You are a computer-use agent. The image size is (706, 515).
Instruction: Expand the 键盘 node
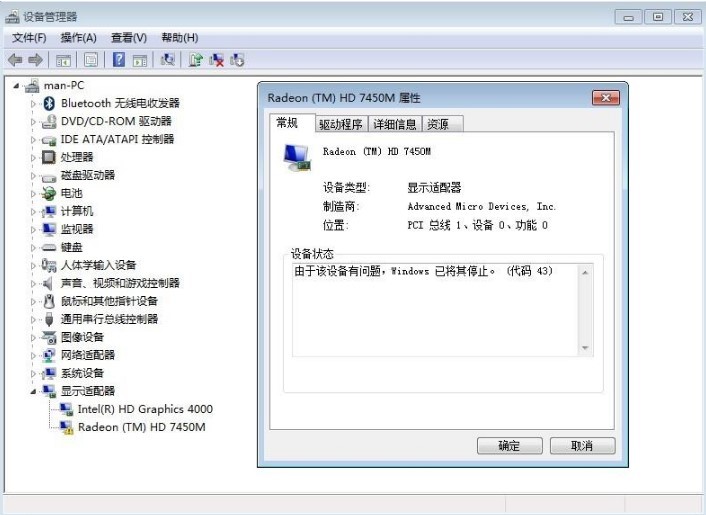coord(33,248)
